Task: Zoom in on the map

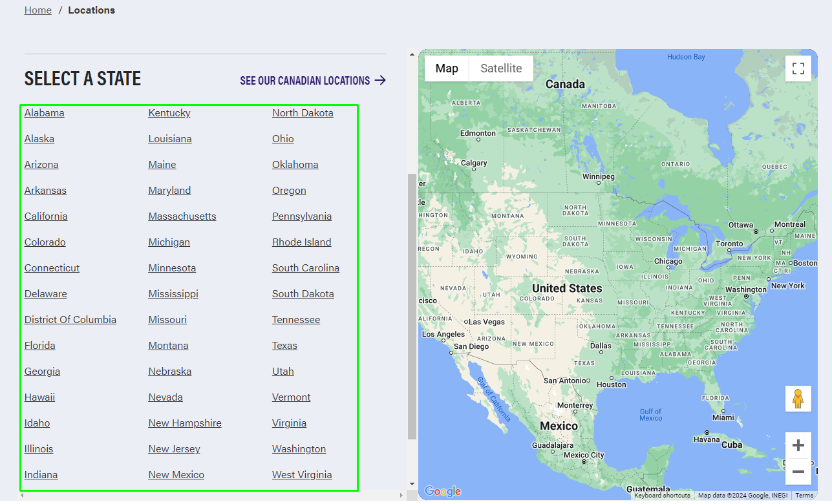Action: [798, 445]
